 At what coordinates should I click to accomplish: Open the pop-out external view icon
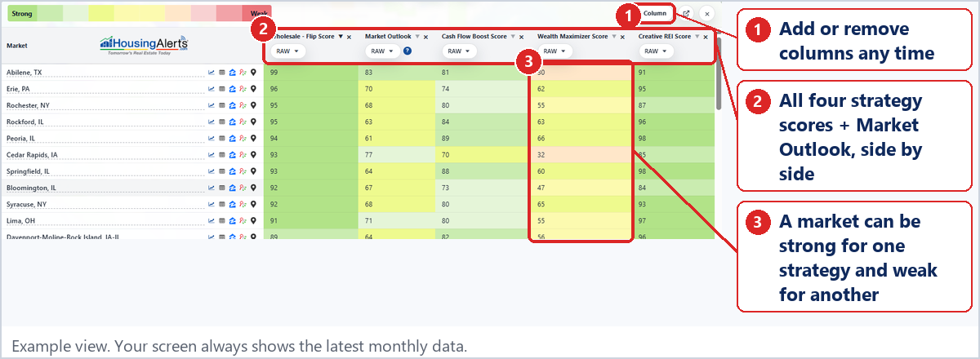[687, 13]
